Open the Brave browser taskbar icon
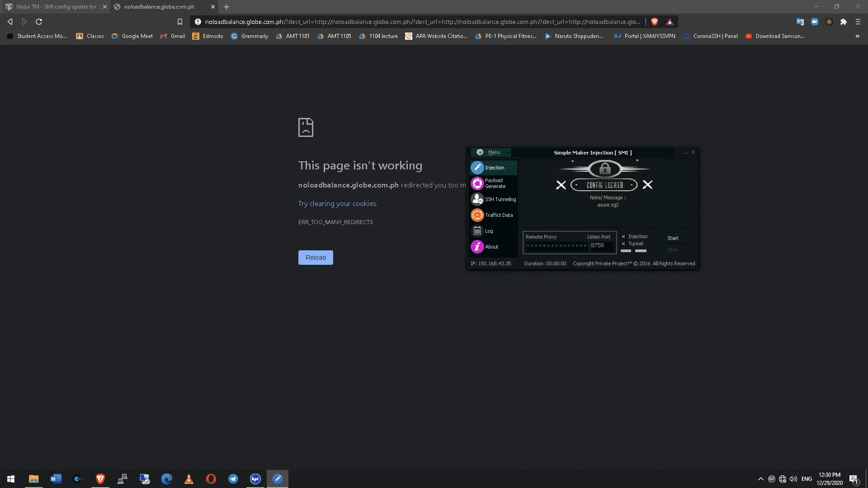 pyautogui.click(x=100, y=479)
